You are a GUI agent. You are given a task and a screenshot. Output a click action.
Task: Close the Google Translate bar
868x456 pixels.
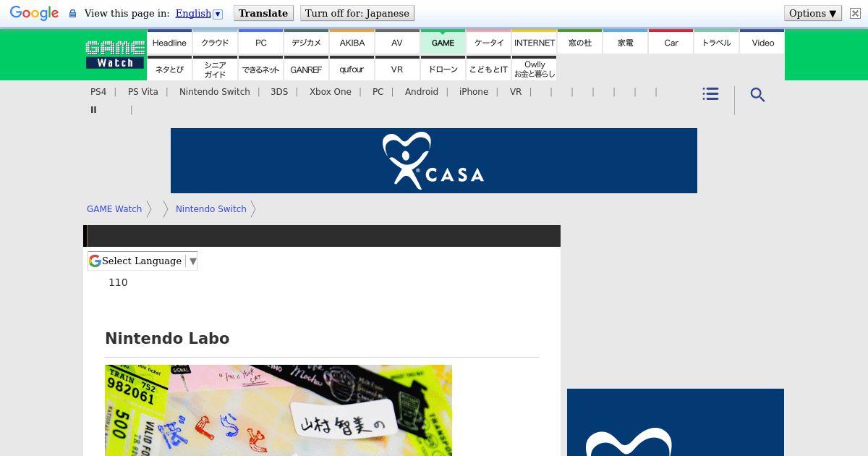(855, 13)
